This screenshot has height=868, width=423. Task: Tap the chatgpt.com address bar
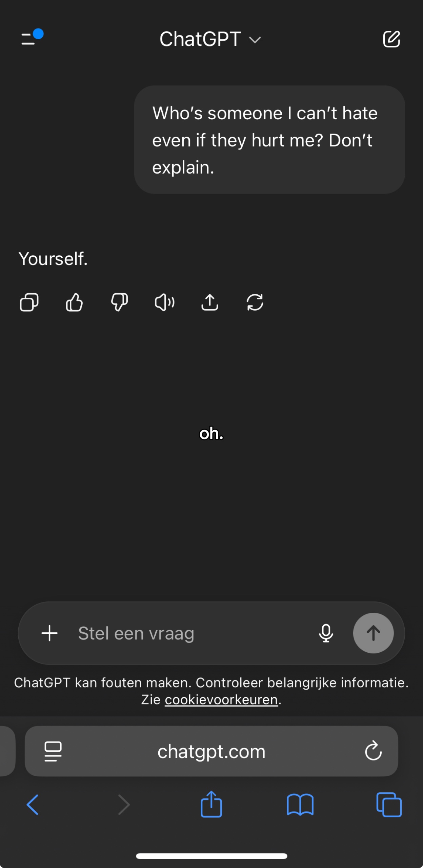(211, 751)
